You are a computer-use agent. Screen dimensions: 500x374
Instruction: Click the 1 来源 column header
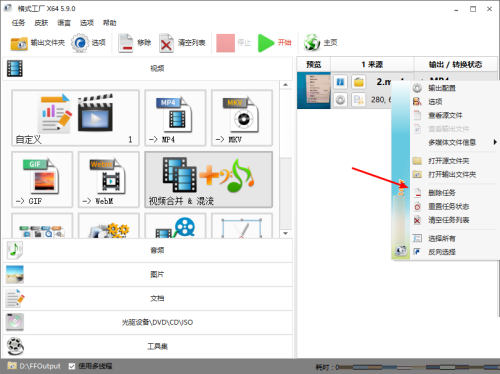click(372, 64)
